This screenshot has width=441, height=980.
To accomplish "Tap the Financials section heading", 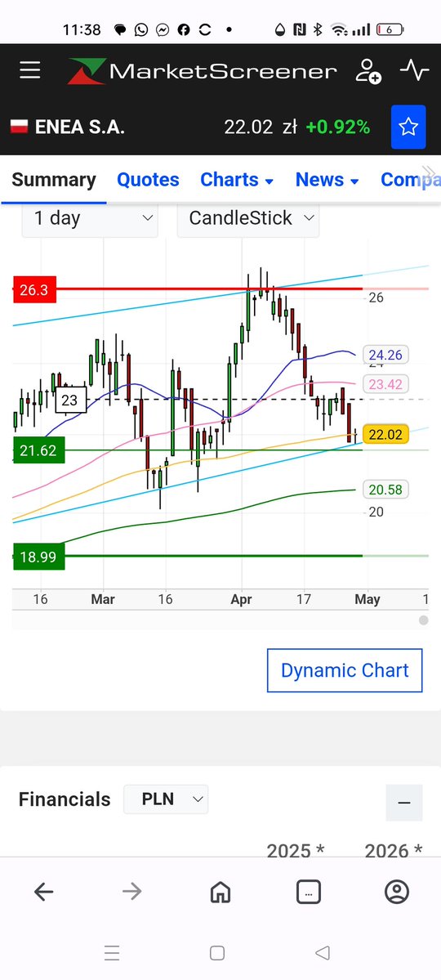I will [65, 799].
